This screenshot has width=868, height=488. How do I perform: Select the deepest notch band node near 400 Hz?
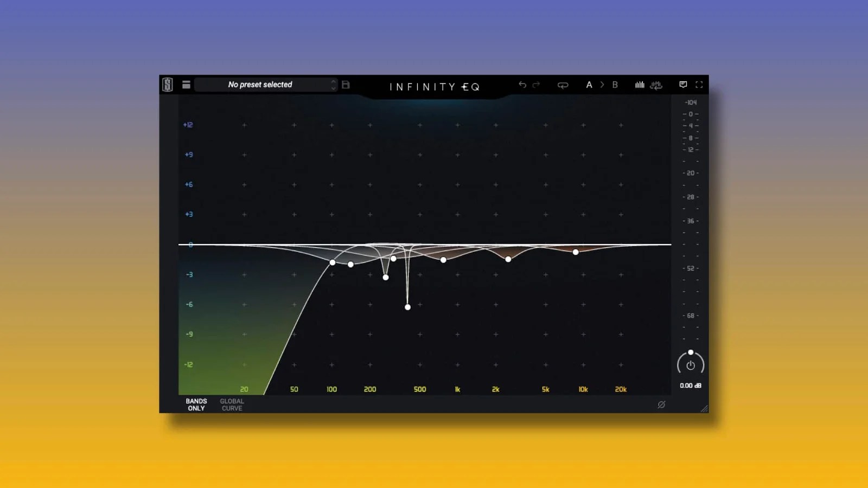[x=408, y=307]
